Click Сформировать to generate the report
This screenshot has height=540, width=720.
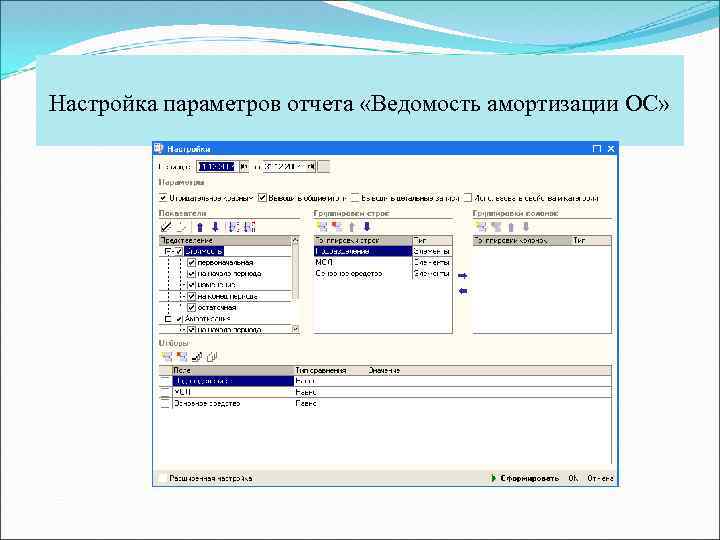525,478
